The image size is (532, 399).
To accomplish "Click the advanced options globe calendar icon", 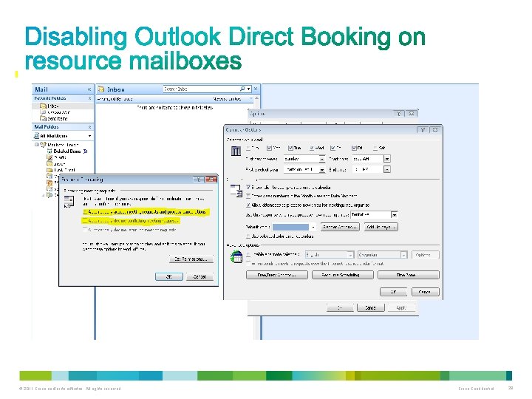I will click(x=236, y=257).
